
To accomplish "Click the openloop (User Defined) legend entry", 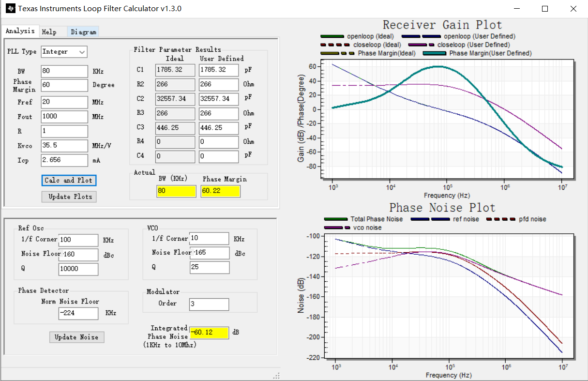I will pos(458,36).
